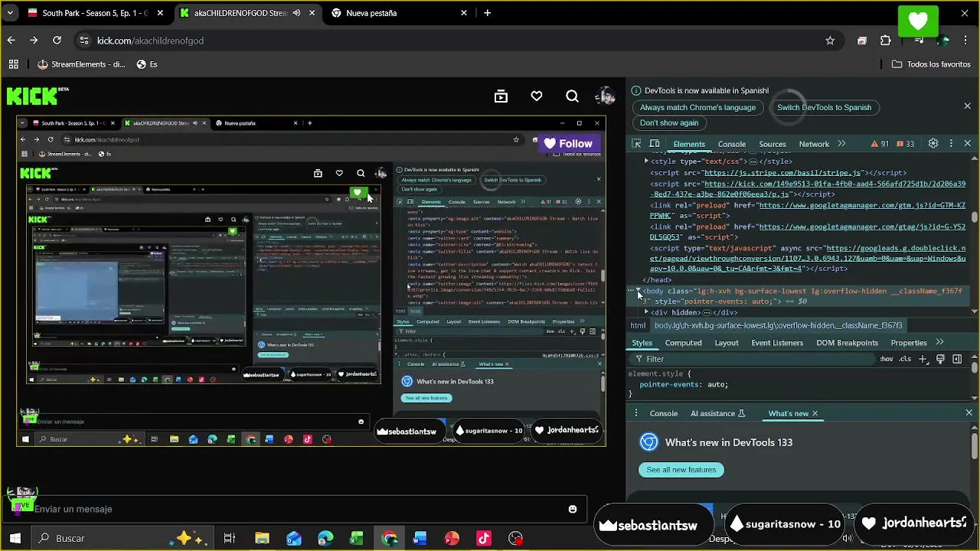Viewport: 980px width, 551px height.
Task: Switch to the Sources panel tab
Action: [772, 144]
